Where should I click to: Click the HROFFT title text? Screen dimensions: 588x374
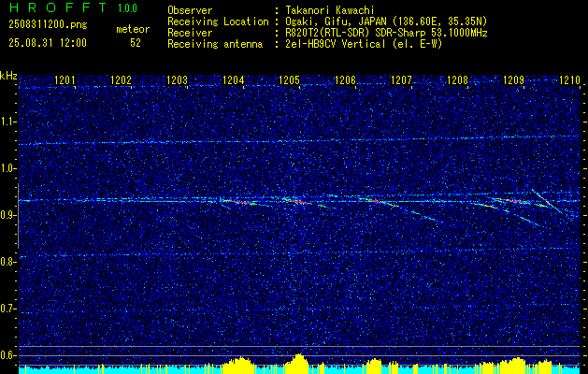58,7
